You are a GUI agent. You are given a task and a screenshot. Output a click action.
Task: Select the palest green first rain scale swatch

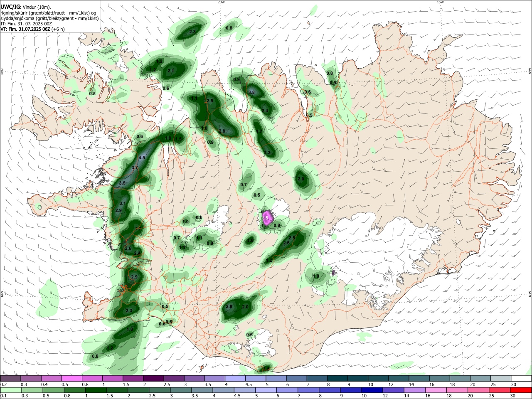coord(10,390)
